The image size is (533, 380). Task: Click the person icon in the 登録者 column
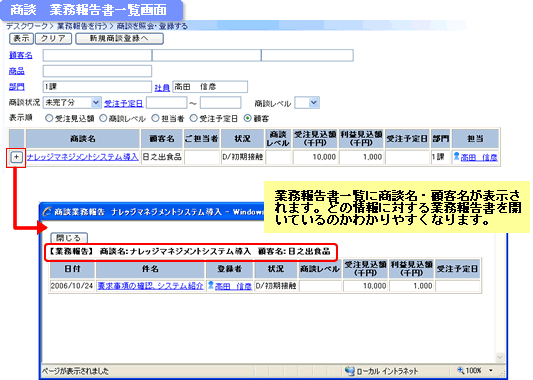coord(211,285)
